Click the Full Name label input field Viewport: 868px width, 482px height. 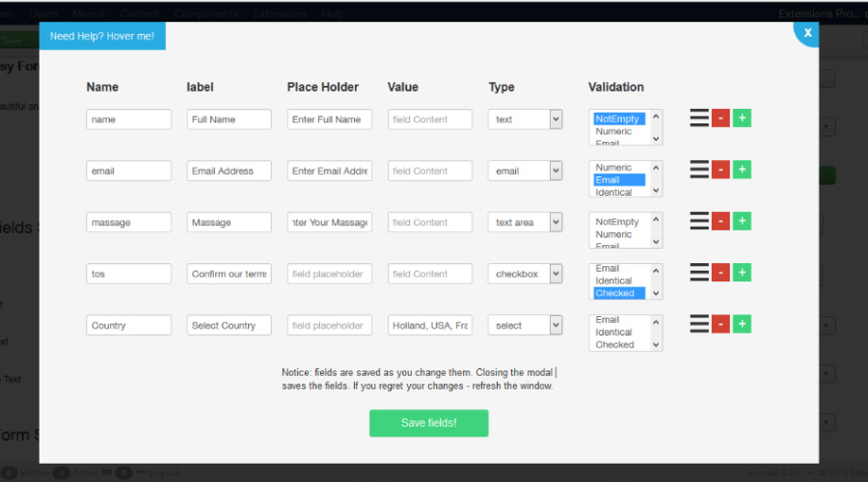click(x=230, y=120)
